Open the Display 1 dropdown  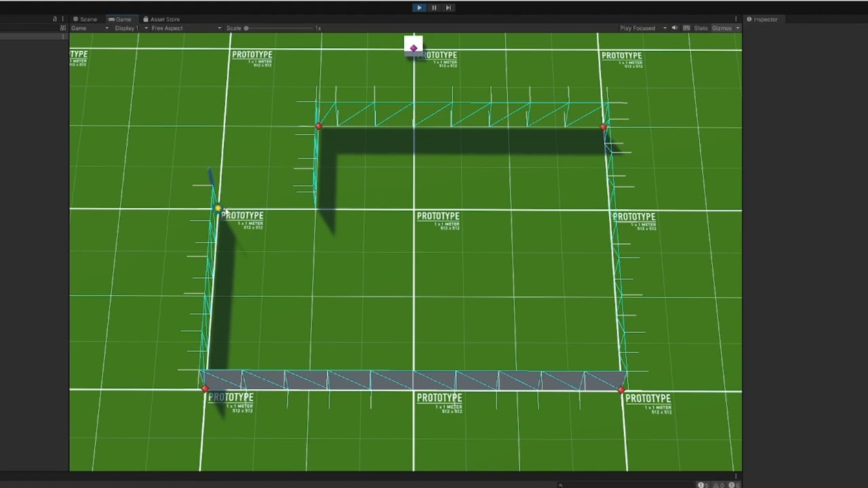tap(131, 28)
